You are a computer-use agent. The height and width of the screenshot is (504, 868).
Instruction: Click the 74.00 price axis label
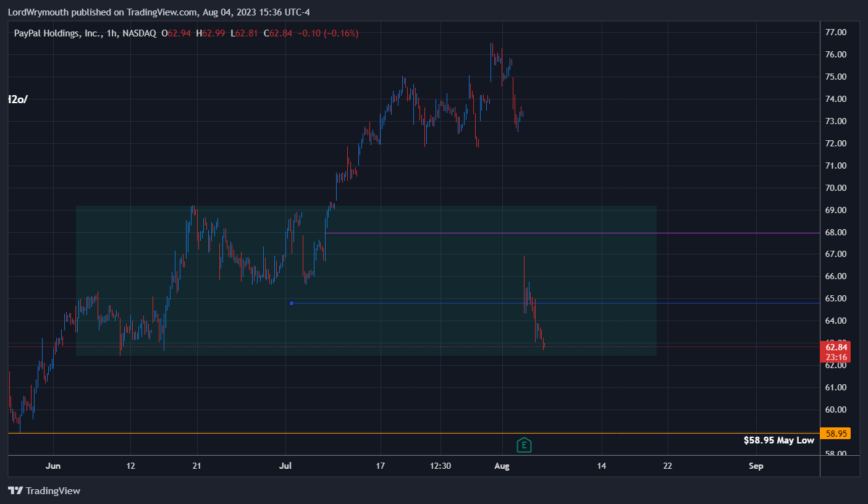click(835, 99)
